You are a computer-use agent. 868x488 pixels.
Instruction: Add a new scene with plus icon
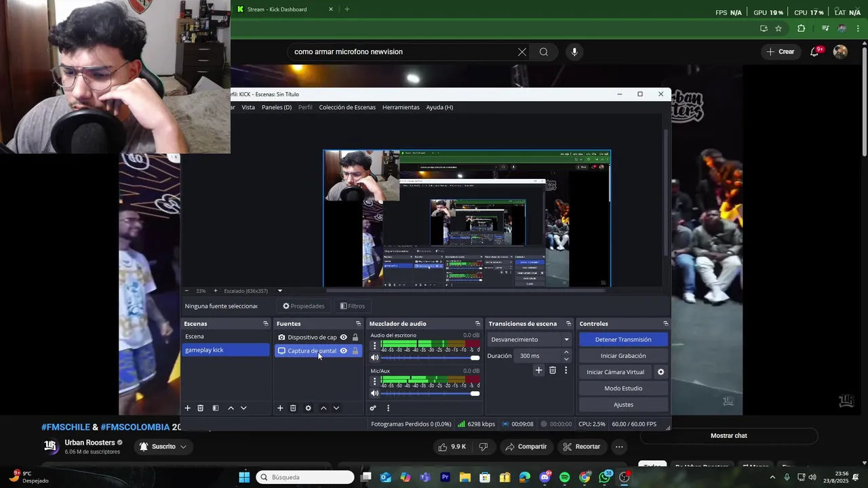tap(188, 408)
